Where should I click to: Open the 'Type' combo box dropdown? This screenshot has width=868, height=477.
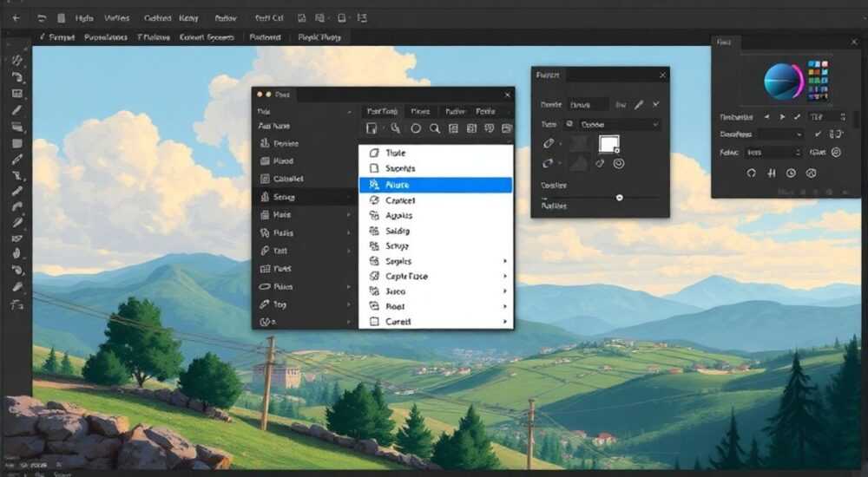coord(619,125)
